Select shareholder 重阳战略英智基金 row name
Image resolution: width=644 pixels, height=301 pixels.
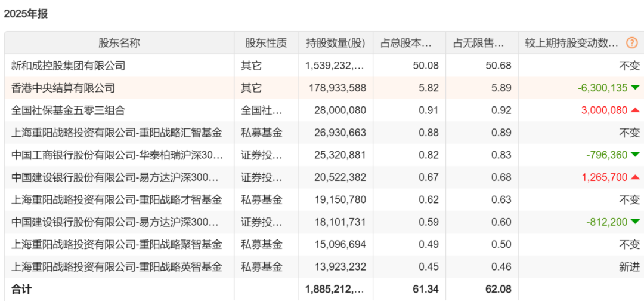tap(117, 267)
